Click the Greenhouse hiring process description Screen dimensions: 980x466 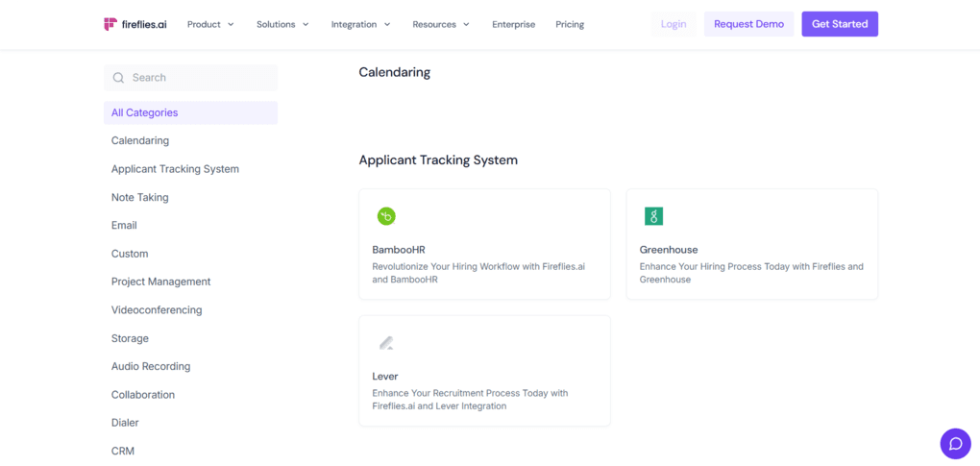click(x=751, y=273)
